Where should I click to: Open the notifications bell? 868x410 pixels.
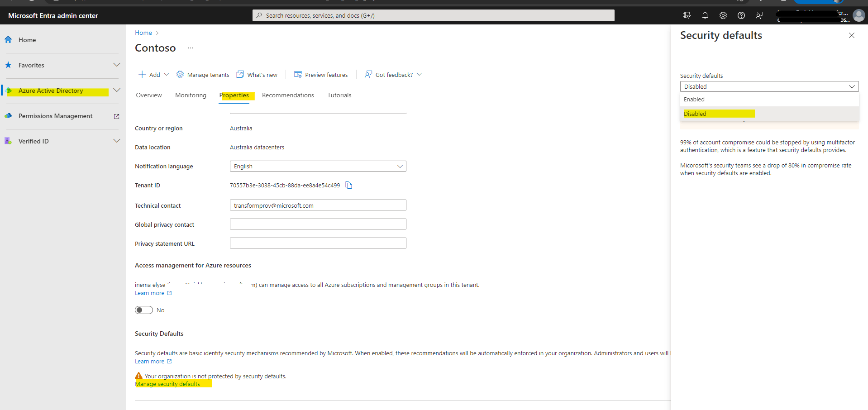click(705, 15)
